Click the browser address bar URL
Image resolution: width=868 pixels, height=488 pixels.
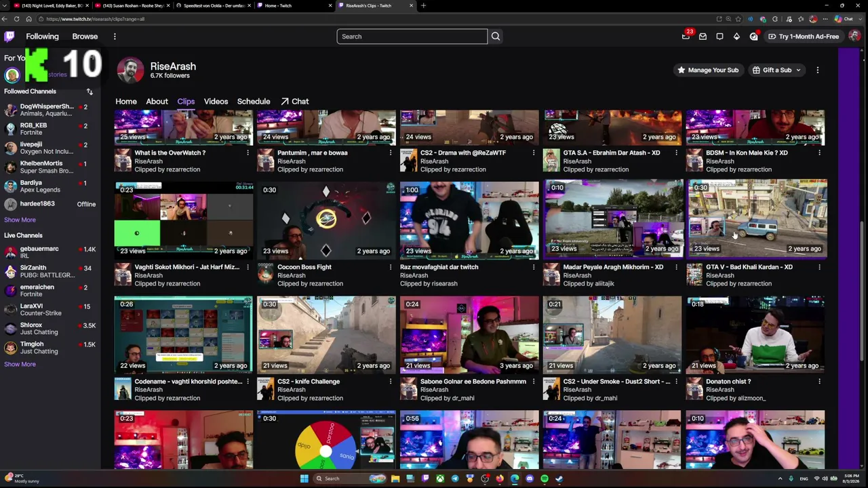pos(96,19)
